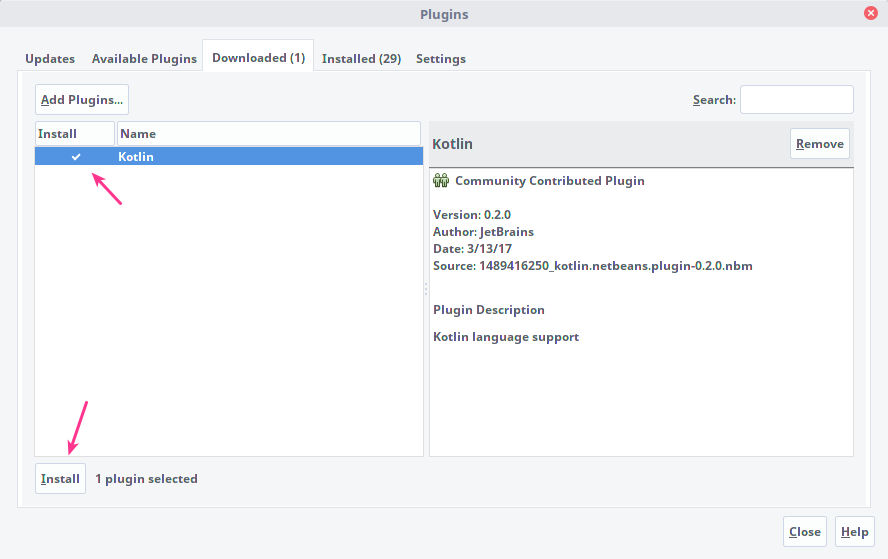Image resolution: width=888 pixels, height=559 pixels.
Task: Click the Install button for the selected plugin
Action: 60,479
